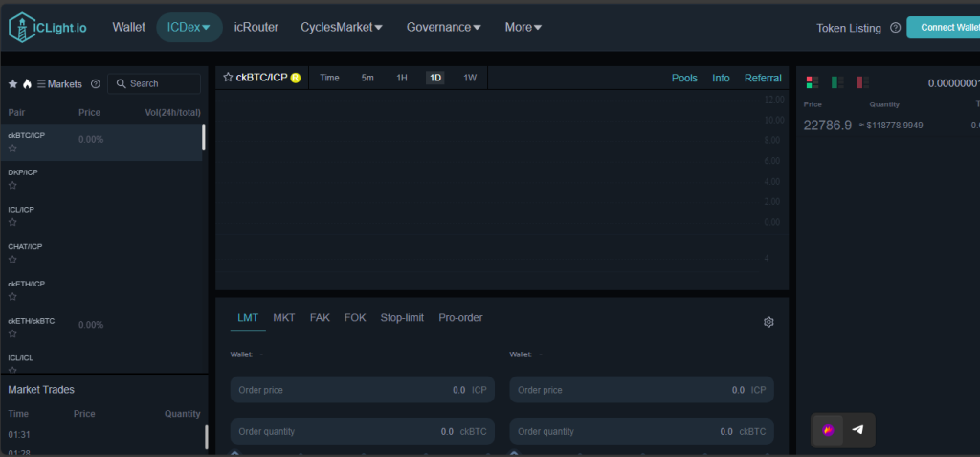Show hot markets via flame icon
This screenshot has width=980, height=457.
pos(27,84)
